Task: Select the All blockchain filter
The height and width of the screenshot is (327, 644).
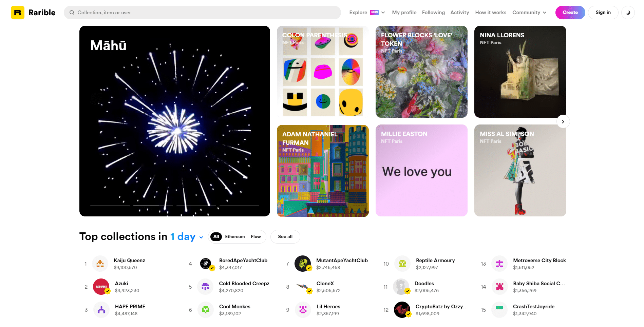Action: click(216, 237)
